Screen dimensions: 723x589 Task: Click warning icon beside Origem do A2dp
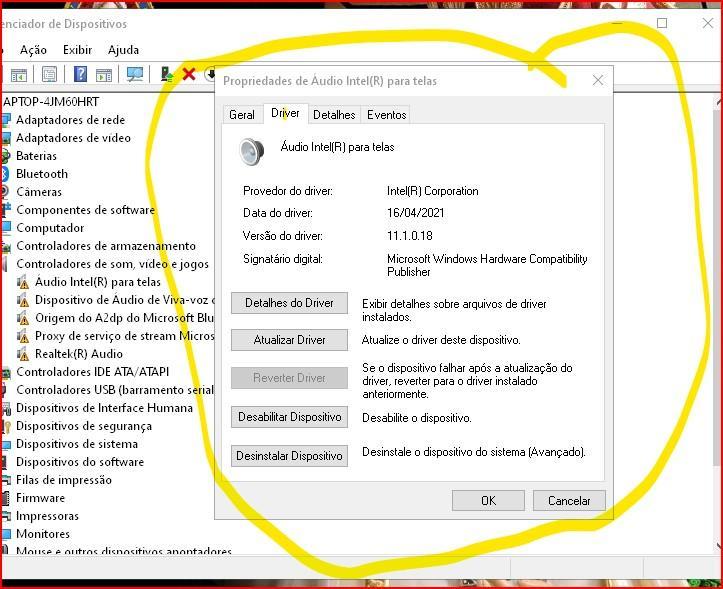[x=23, y=318]
